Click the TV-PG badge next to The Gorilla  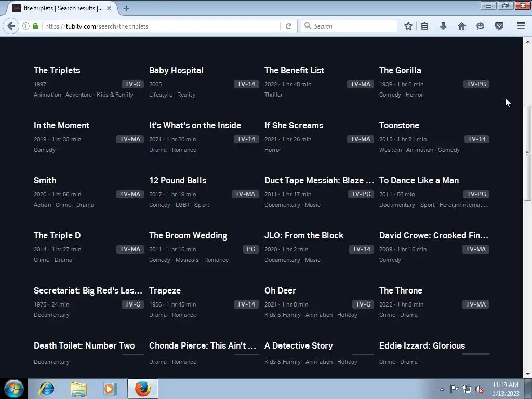476,84
